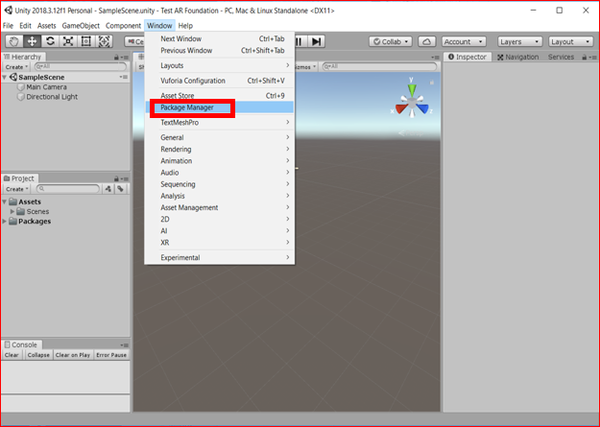The height and width of the screenshot is (427, 600).
Task: Open the Collab dropdown
Action: pyautogui.click(x=390, y=41)
